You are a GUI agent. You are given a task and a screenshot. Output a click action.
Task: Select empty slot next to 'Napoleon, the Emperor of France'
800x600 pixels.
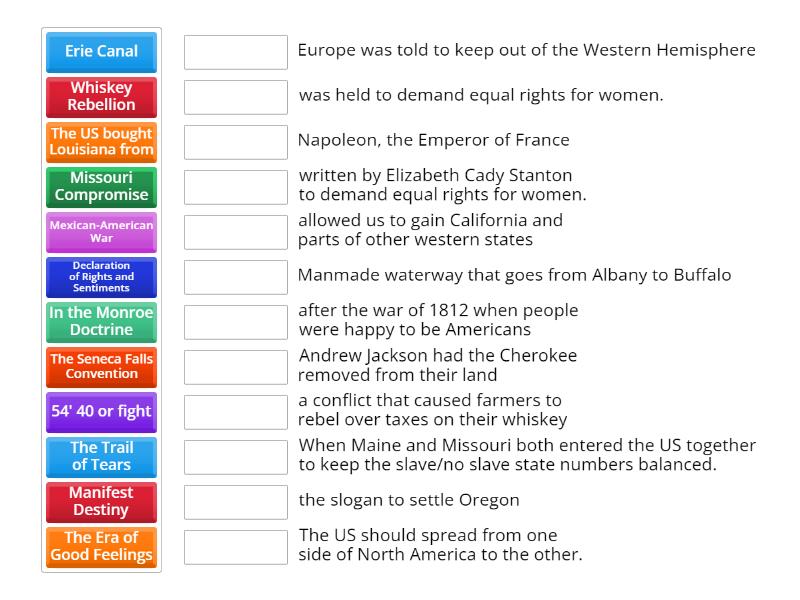tap(236, 142)
